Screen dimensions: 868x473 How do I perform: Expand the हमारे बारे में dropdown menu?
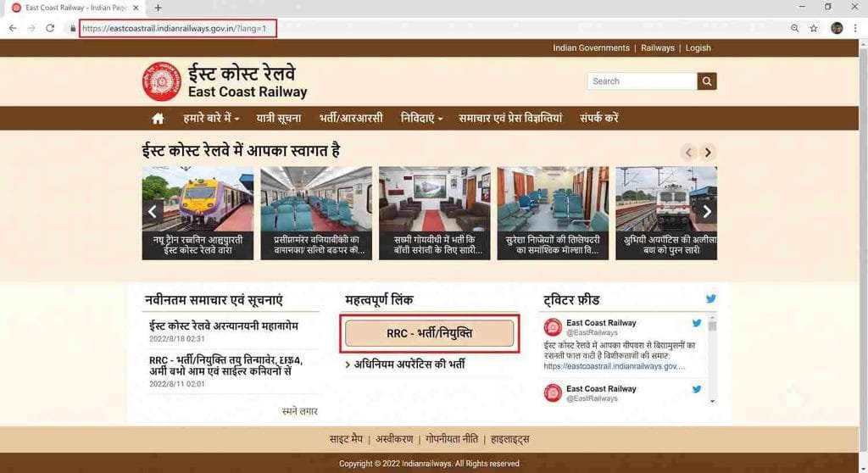click(x=211, y=118)
